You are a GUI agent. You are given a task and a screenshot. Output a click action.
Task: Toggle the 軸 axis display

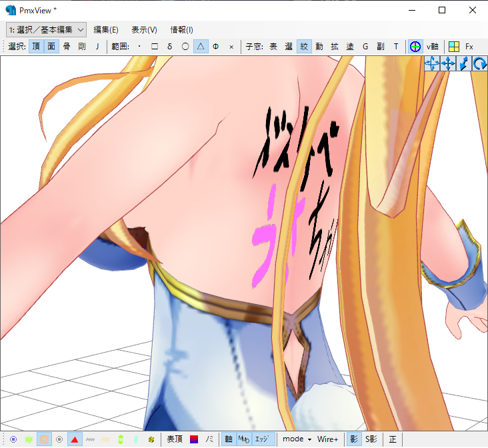pos(229,439)
